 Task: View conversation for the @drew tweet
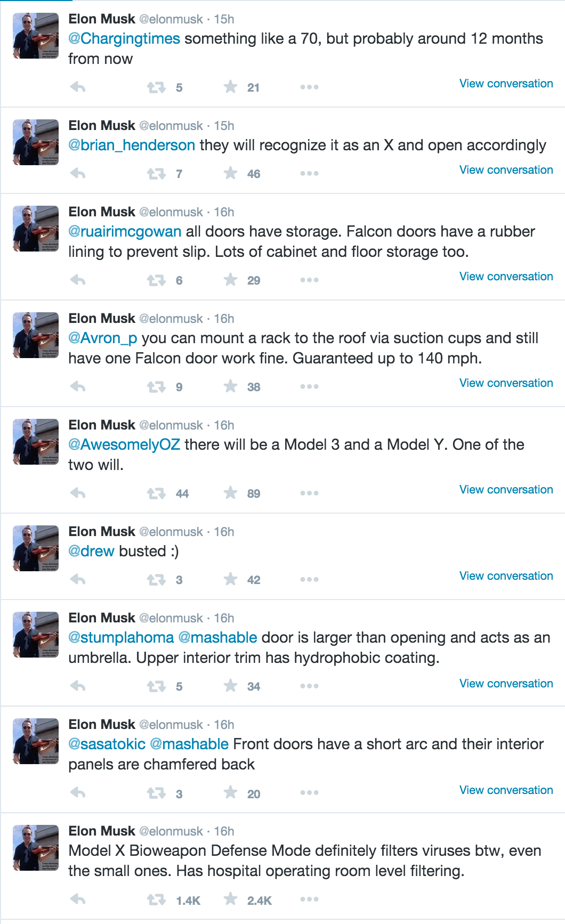[506, 576]
